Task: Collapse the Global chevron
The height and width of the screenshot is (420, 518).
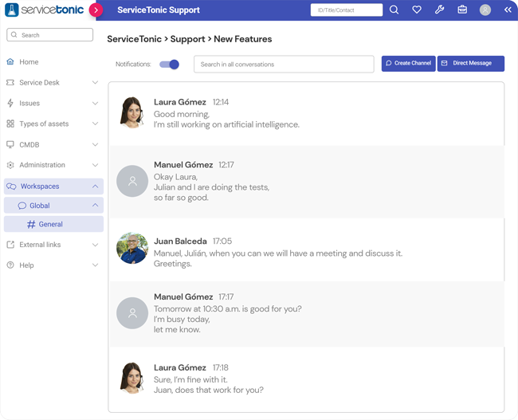Action: tap(95, 205)
